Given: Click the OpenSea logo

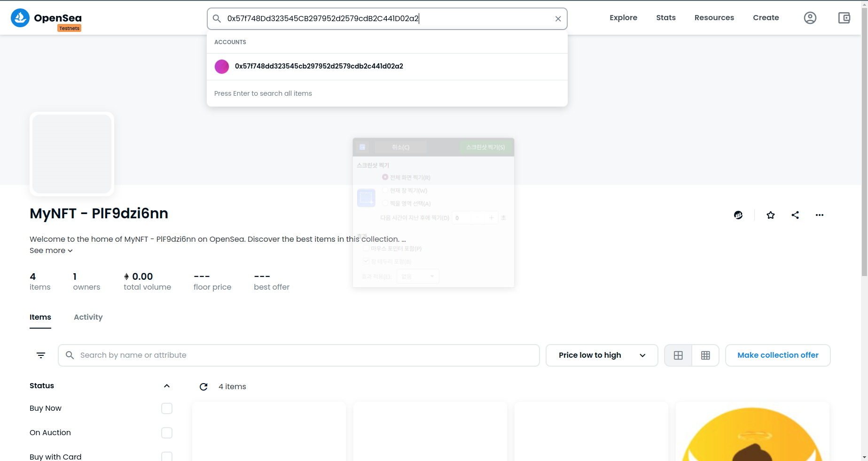Looking at the screenshot, I should click(46, 18).
